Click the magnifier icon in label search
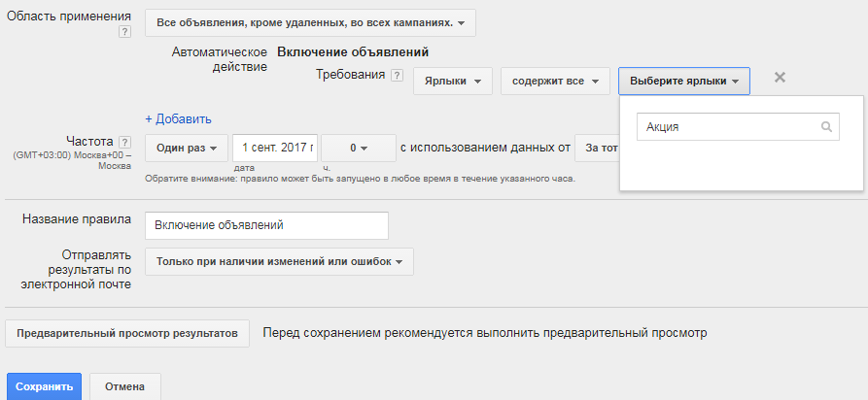 pos(826,127)
